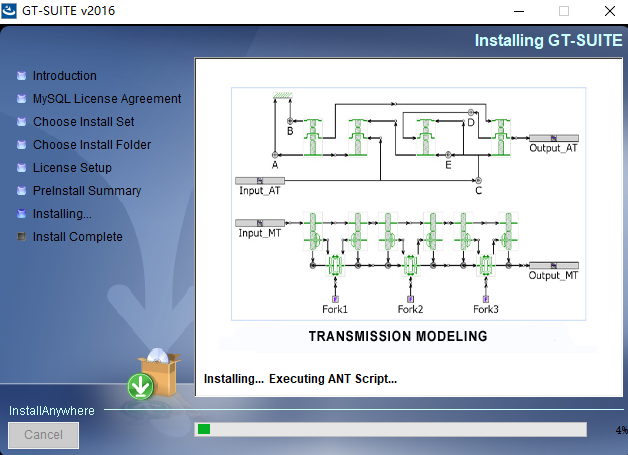
Task: Select the Introduction step label
Action: click(x=65, y=76)
